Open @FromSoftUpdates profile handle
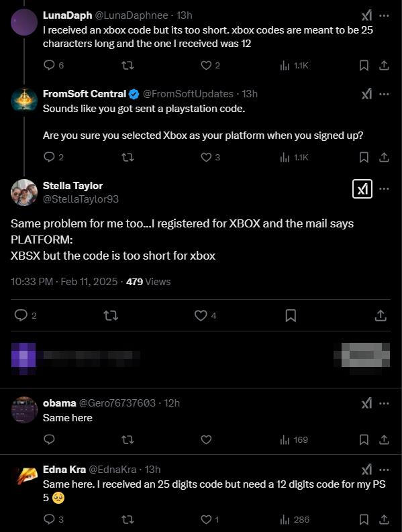Image resolution: width=402 pixels, height=532 pixels. pyautogui.click(x=188, y=94)
